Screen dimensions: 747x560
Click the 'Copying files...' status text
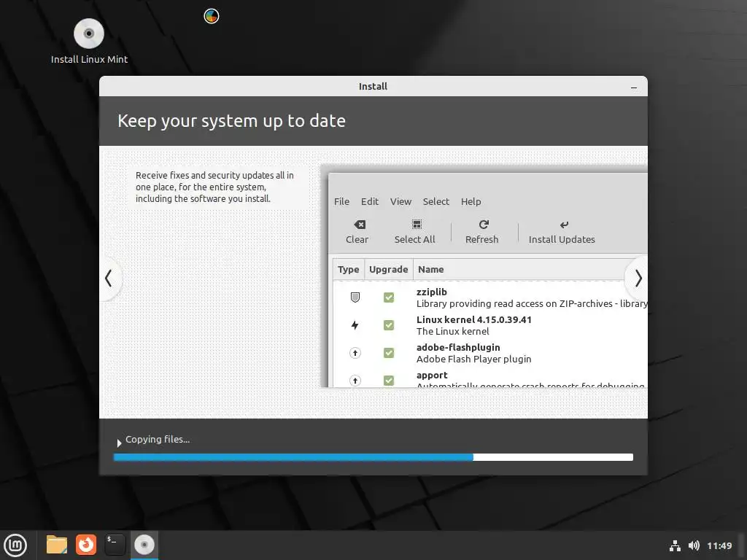coord(158,439)
